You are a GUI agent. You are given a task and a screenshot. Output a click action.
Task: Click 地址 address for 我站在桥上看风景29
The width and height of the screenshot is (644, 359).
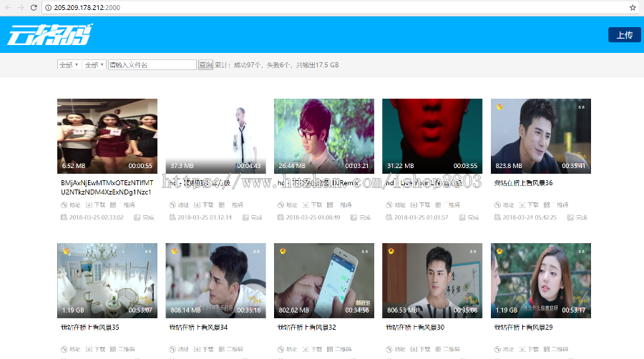click(504, 349)
